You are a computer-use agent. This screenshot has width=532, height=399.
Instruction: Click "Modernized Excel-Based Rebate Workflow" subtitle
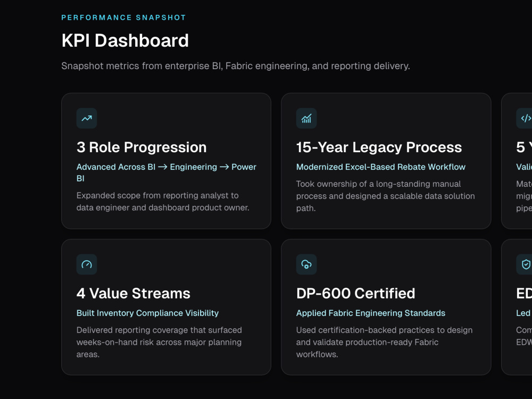(x=381, y=167)
